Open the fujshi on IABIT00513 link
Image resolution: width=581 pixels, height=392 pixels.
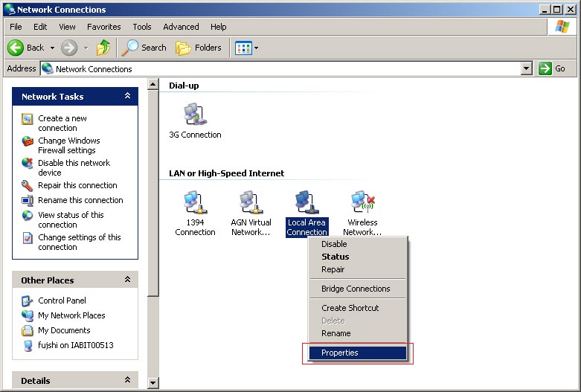click(76, 345)
